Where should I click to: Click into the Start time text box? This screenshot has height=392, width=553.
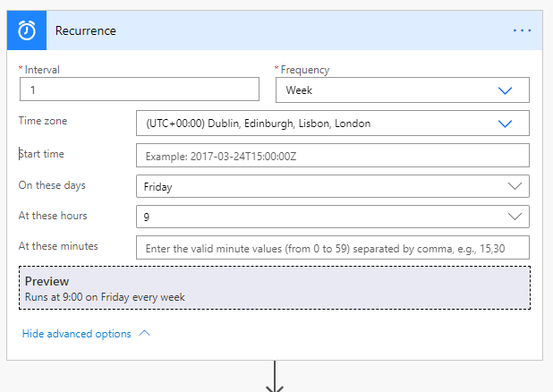pyautogui.click(x=332, y=155)
